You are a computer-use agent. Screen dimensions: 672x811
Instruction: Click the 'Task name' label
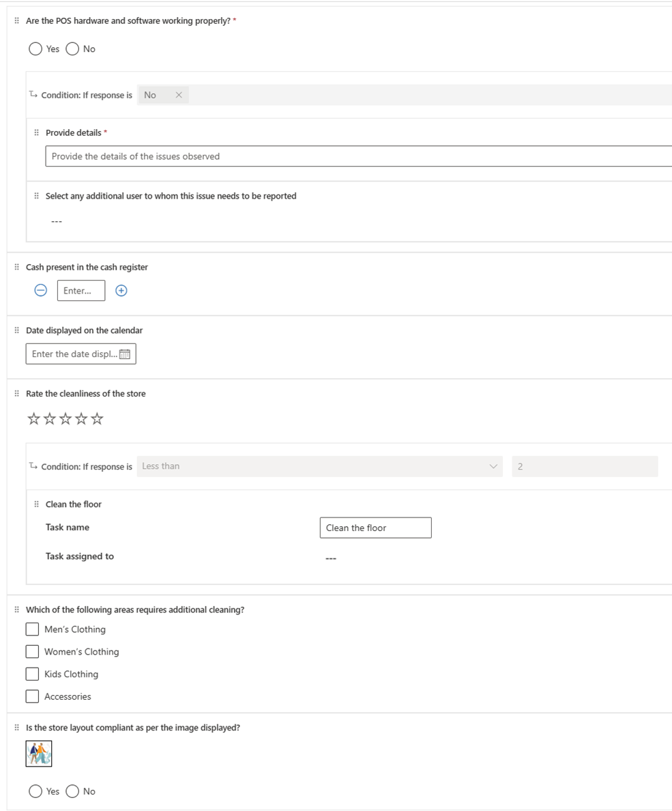[x=67, y=528]
